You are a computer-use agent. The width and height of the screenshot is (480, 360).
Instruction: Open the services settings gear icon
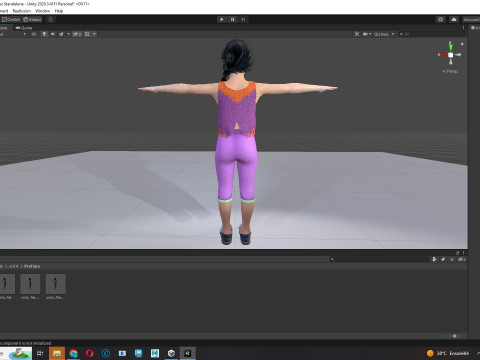(x=441, y=19)
